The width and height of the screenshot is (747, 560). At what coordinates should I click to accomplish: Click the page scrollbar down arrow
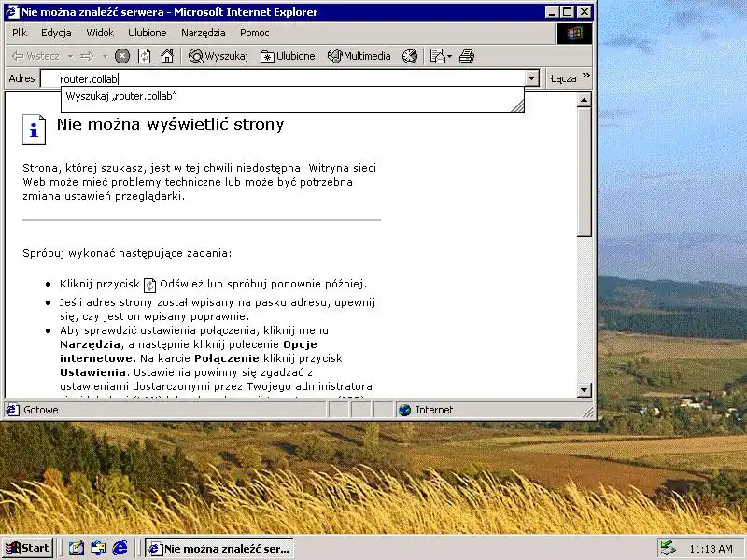[585, 390]
